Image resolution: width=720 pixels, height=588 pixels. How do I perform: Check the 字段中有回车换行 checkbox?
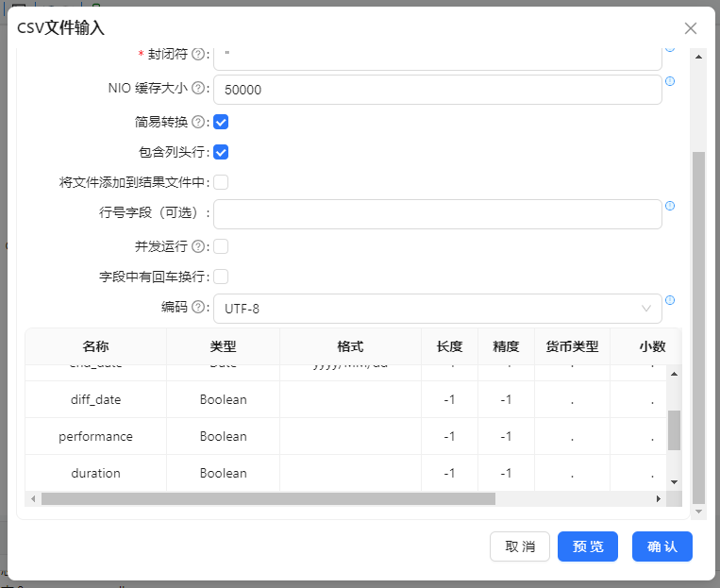tap(221, 277)
